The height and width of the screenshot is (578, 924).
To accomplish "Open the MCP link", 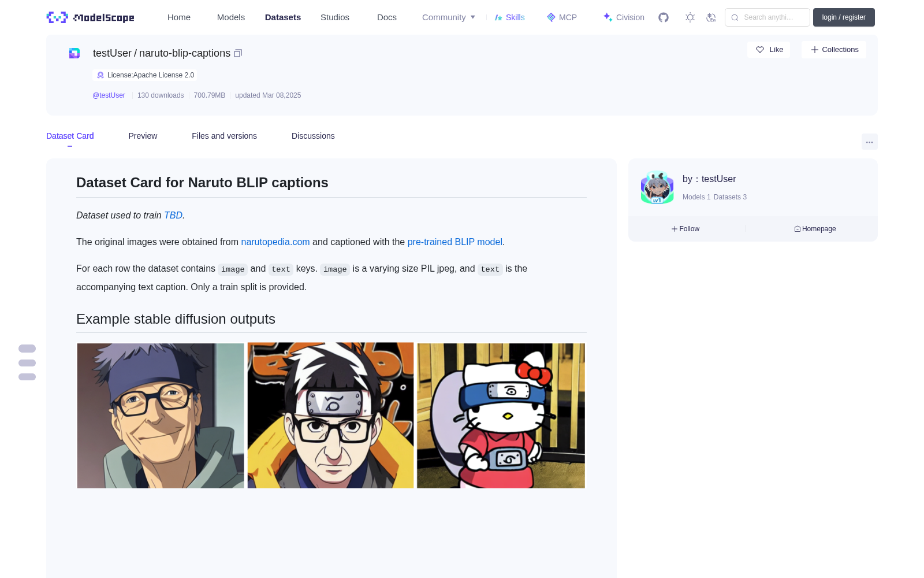I will 562,17.
